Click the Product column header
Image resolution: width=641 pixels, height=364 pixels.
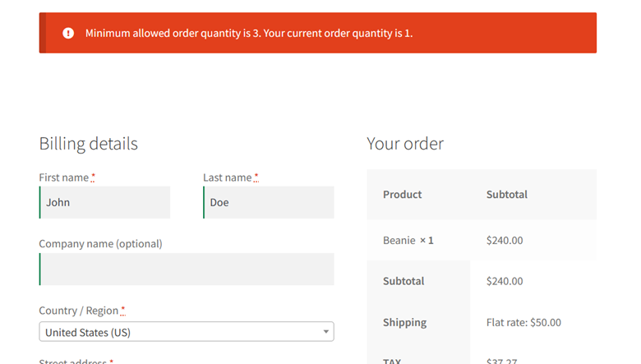pos(402,195)
